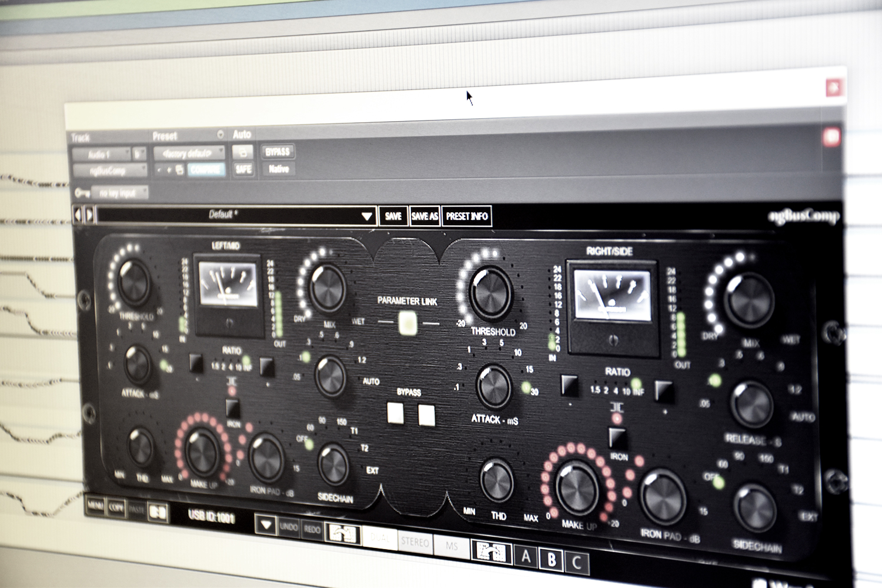This screenshot has width=882, height=588.
Task: Select settings slot A
Action: coord(526,556)
